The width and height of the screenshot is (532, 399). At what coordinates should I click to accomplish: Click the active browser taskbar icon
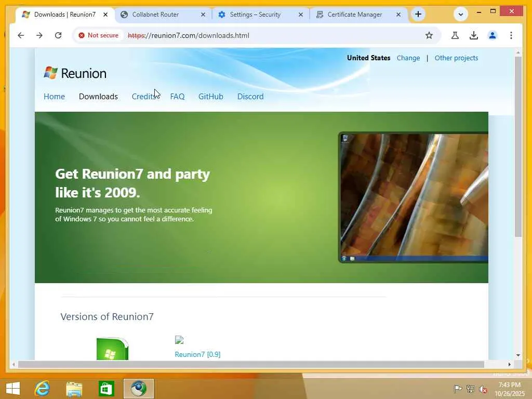pos(138,389)
